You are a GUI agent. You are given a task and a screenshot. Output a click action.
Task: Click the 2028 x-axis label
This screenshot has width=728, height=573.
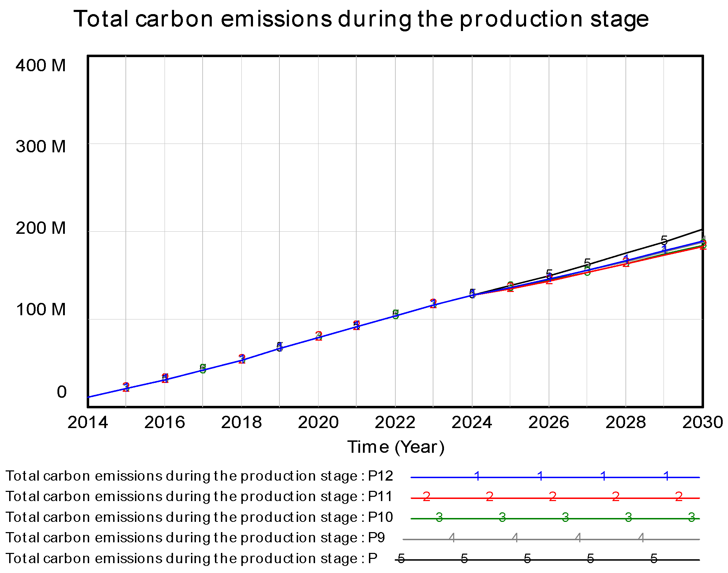point(625,422)
